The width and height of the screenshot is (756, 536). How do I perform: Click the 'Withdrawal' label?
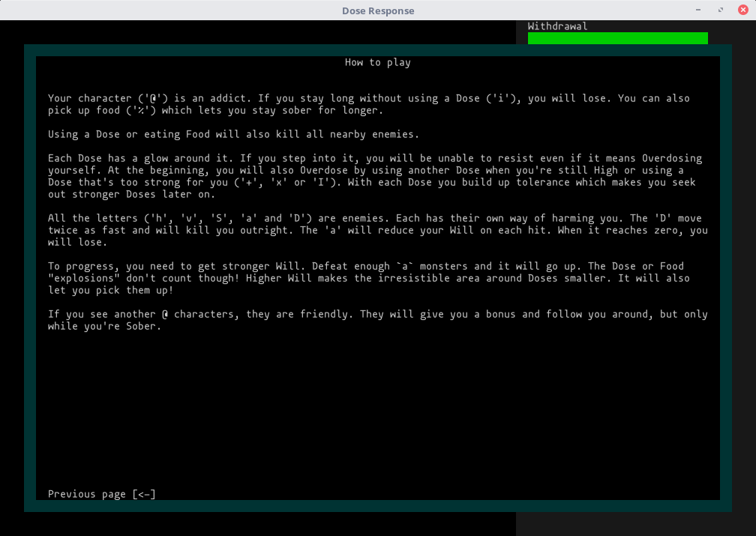click(557, 26)
